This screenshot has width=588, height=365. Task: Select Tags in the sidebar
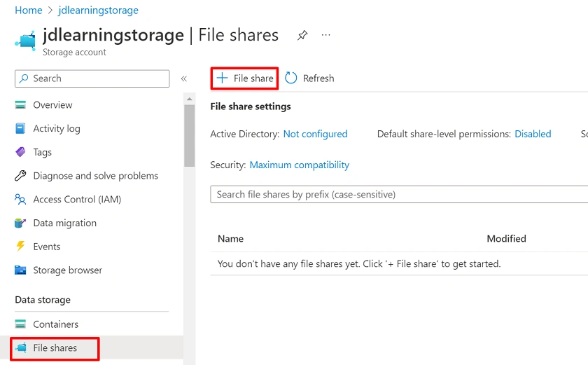pyautogui.click(x=43, y=152)
